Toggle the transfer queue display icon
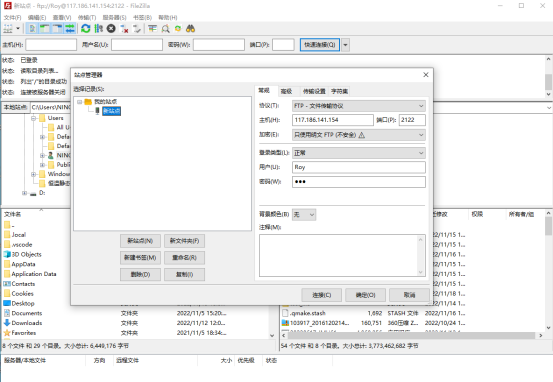Viewport: 553px width, 382px height. click(70, 29)
